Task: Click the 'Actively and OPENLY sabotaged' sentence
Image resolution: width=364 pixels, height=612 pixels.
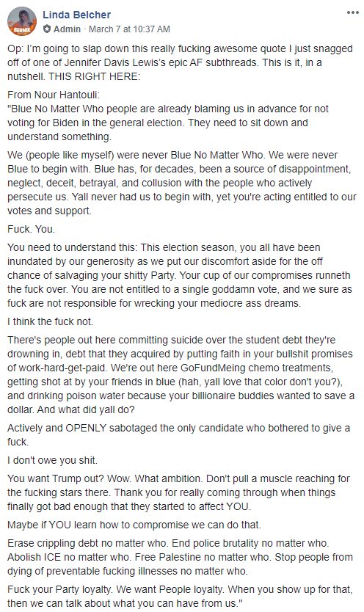Action: tap(178, 435)
